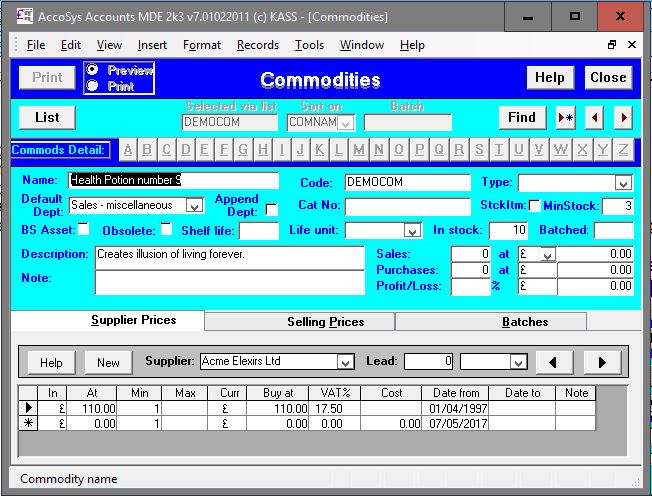The height and width of the screenshot is (496, 652).
Task: Go to next commodity record arrow
Action: coord(623,118)
